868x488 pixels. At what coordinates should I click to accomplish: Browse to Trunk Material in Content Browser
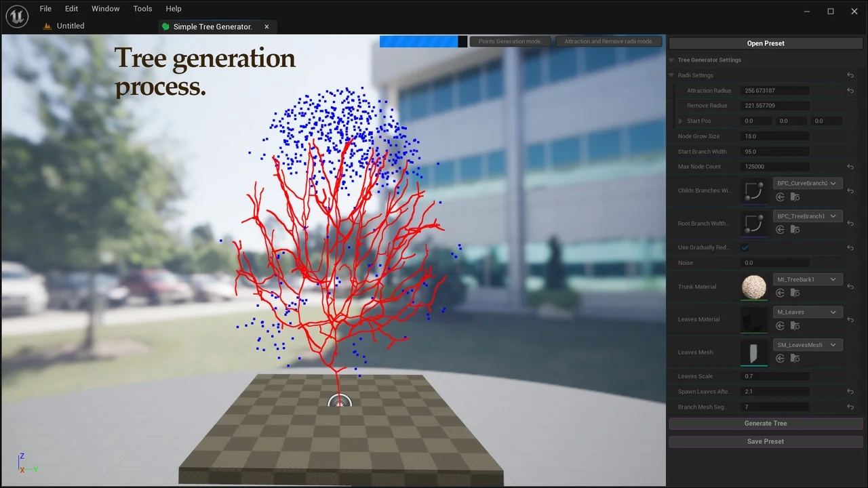pos(795,293)
